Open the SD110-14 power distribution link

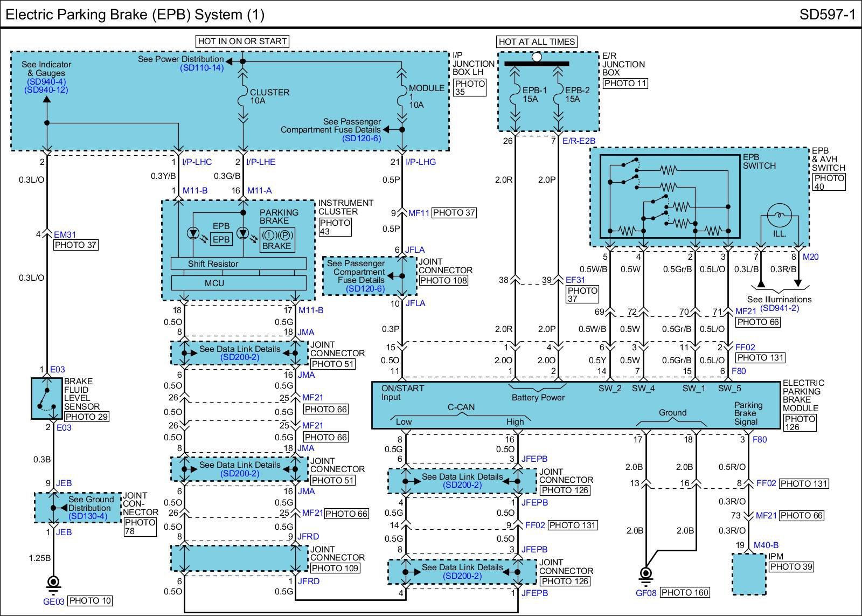[x=201, y=68]
